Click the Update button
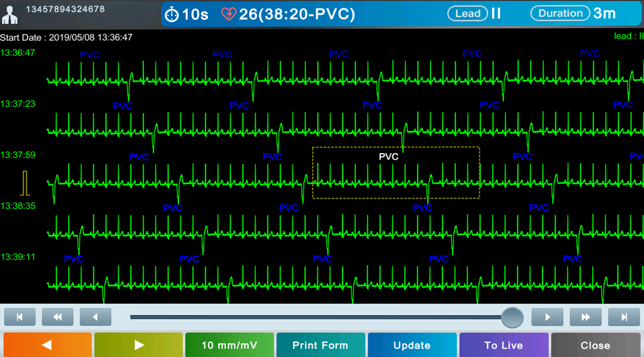This screenshot has height=357, width=644. click(412, 345)
